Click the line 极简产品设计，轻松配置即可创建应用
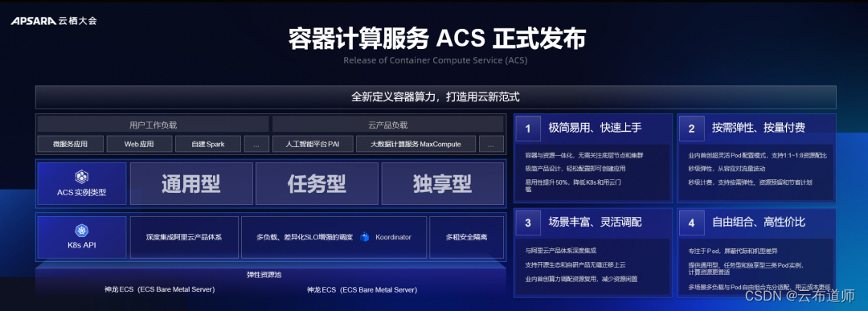The height and width of the screenshot is (311, 868). pos(575,168)
